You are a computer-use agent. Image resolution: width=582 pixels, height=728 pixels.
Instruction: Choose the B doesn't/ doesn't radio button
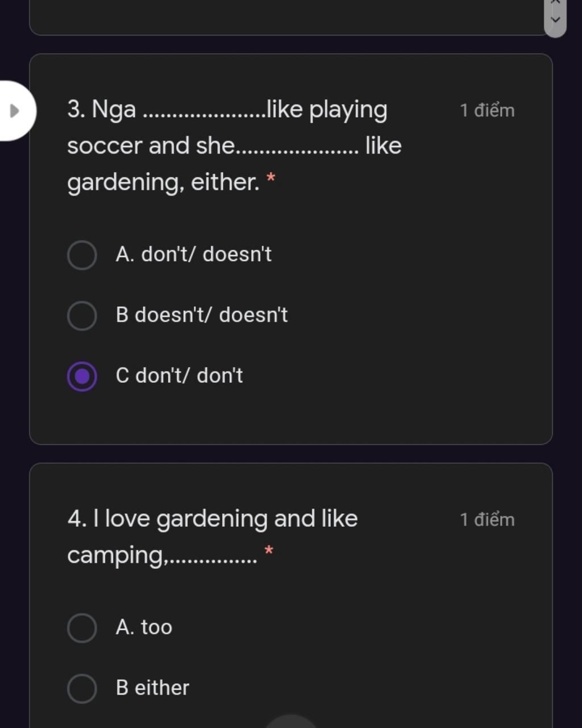coord(82,316)
